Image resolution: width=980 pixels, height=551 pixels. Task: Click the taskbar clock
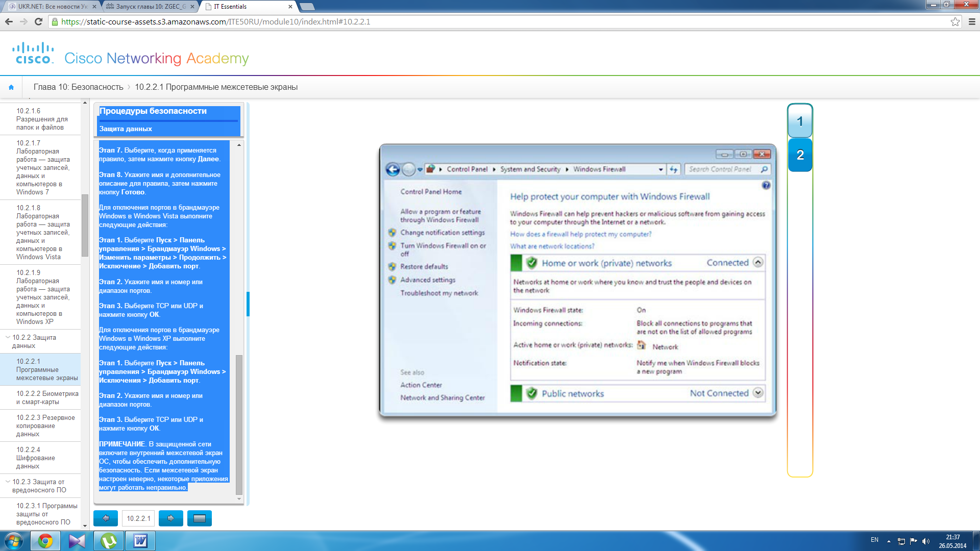[x=952, y=541]
